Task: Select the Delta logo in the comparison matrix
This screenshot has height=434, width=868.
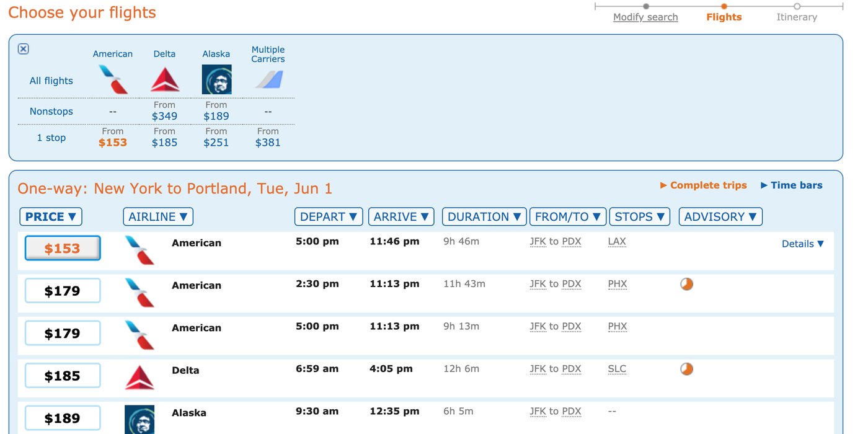Action: (x=164, y=79)
